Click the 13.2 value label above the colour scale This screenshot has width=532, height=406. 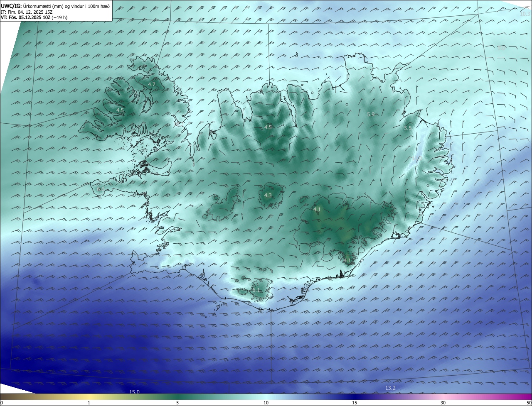coord(390,388)
